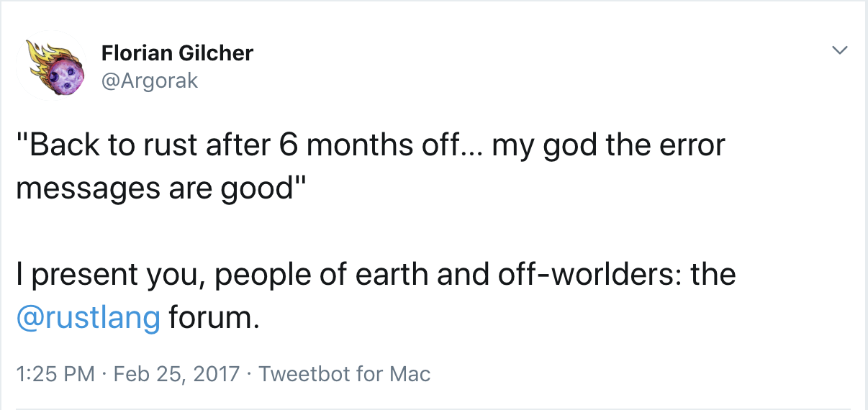Select the quoted line starting "Back to rust"

pos(371,147)
